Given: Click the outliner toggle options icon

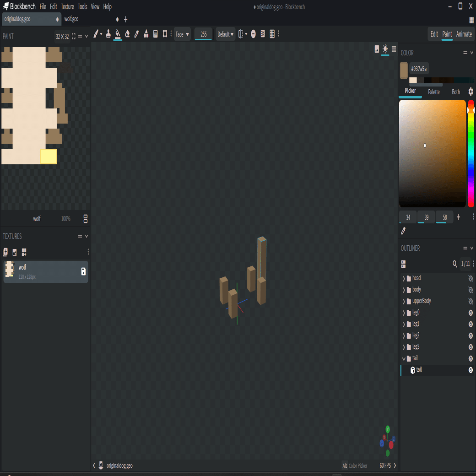Looking at the screenshot, I should [x=403, y=264].
